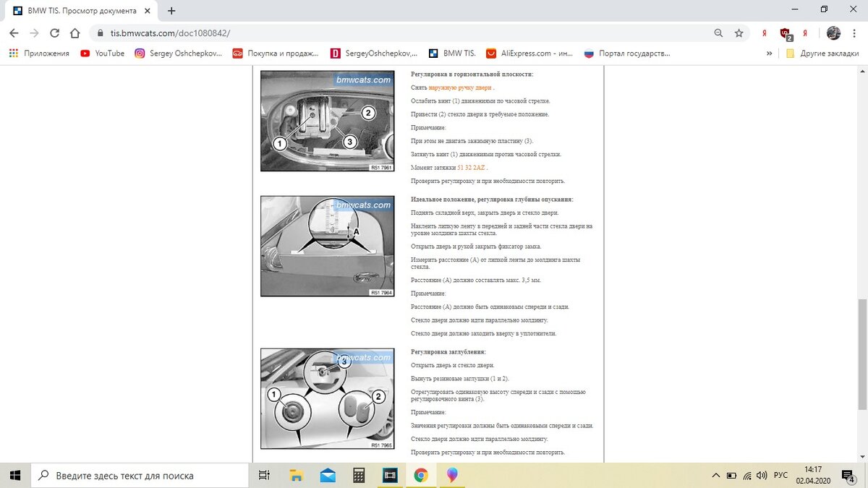
Task: Open the Windows Start menu
Action: pyautogui.click(x=15, y=475)
